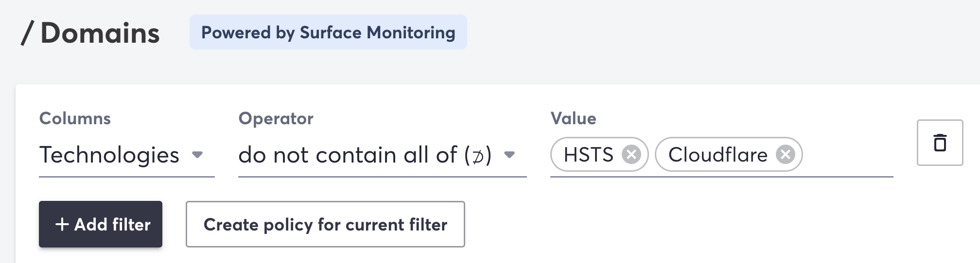Open the Operator dropdown arrow
980x263 pixels.
pos(509,155)
